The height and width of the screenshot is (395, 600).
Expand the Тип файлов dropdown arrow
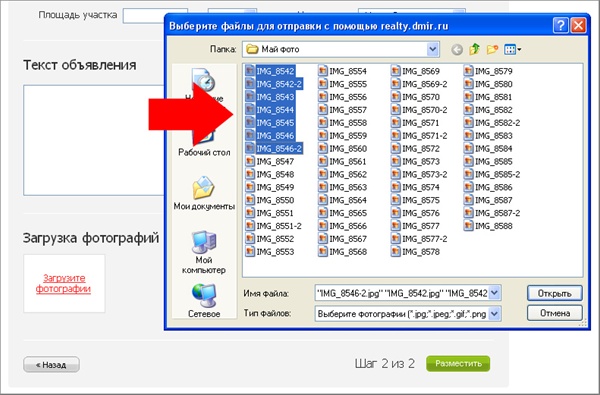coord(494,314)
